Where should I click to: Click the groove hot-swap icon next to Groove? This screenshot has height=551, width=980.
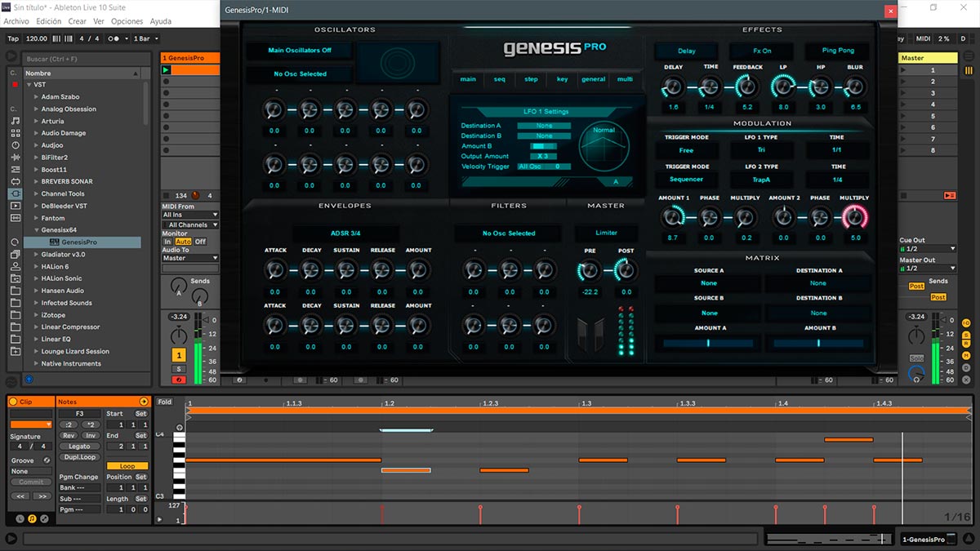(47, 460)
